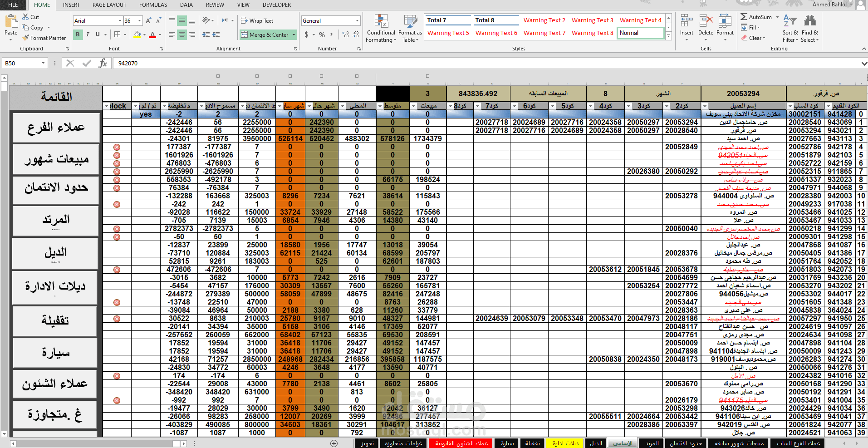868x448 pixels.
Task: Select the cell with value 843836.492
Action: point(478,94)
